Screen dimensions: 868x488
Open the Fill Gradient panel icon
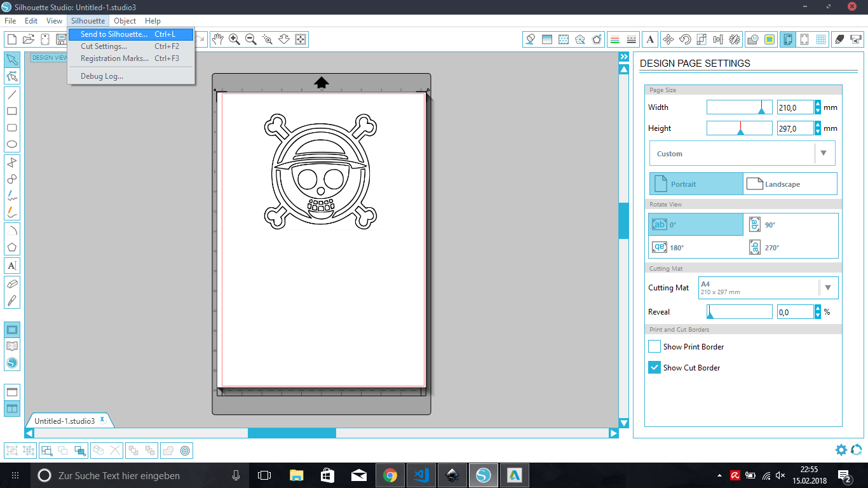[547, 39]
